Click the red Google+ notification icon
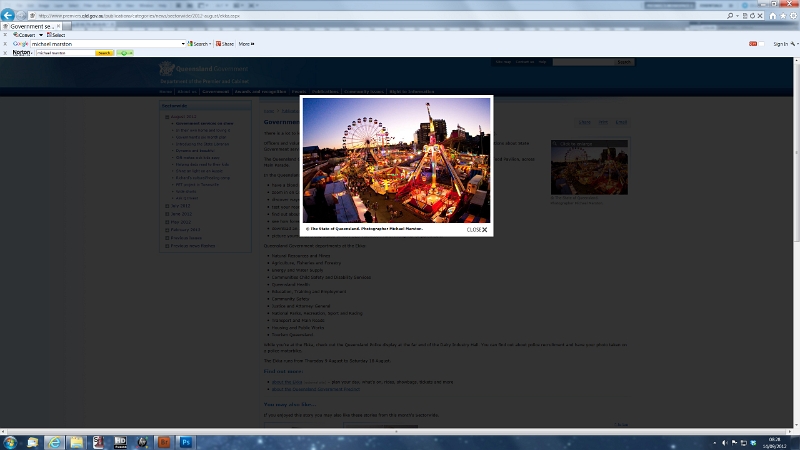Viewport: 800px width, 450px height. click(x=753, y=44)
